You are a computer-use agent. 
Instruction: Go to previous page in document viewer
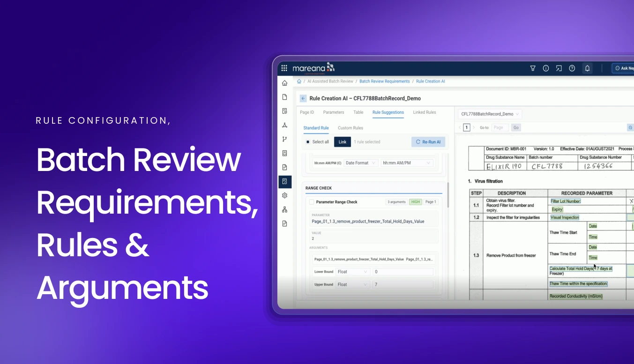(460, 127)
